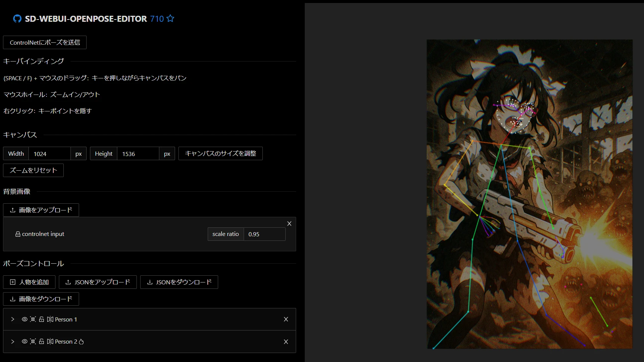Viewport: 644px width, 362px height.
Task: Click キャンバスのサイズを調整 button
Action: point(220,153)
